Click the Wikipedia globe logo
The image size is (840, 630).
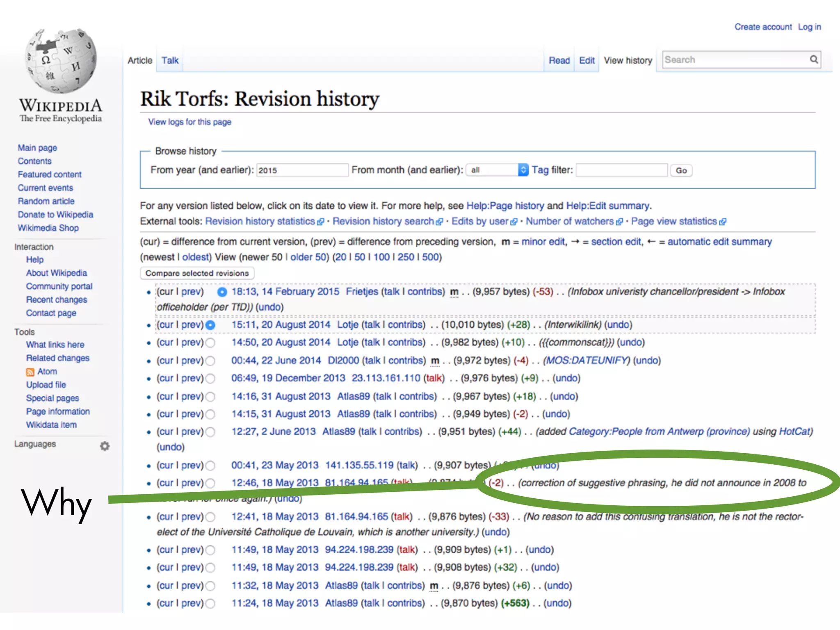point(61,61)
